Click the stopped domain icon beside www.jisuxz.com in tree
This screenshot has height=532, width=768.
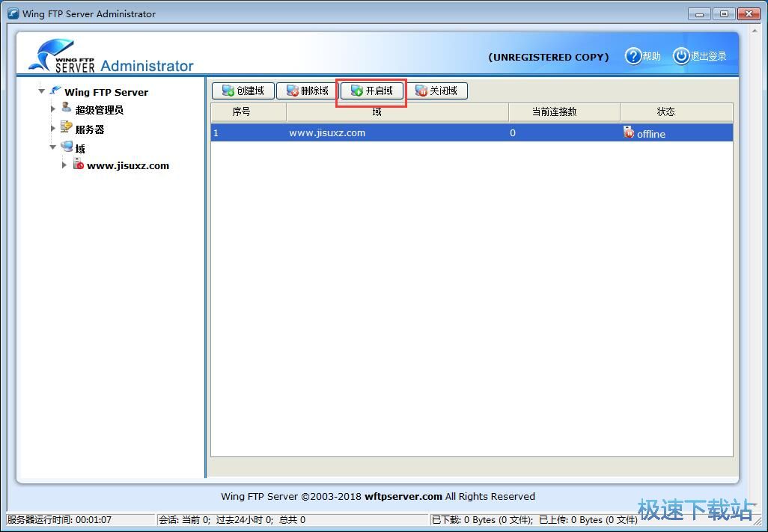point(79,163)
